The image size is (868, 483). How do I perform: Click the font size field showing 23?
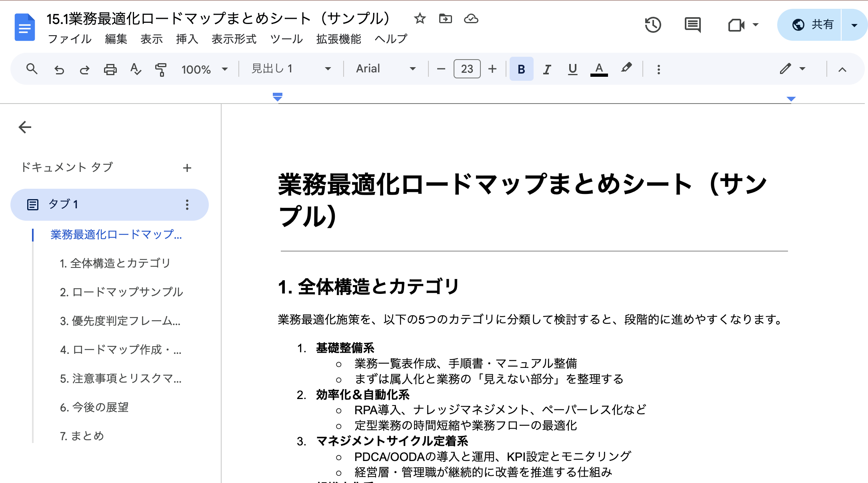click(x=466, y=68)
